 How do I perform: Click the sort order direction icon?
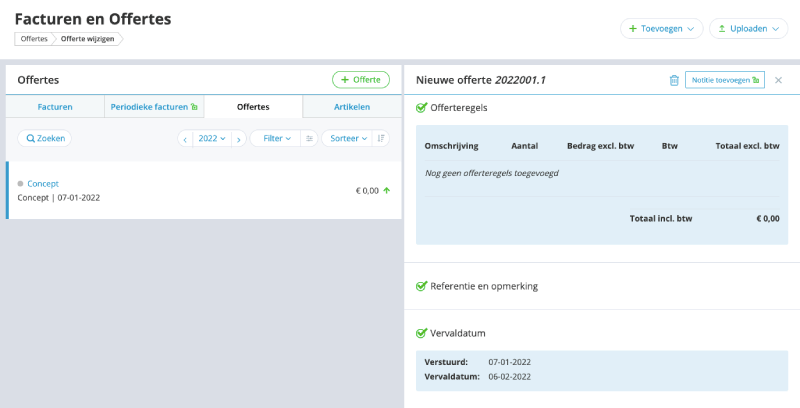[381, 139]
